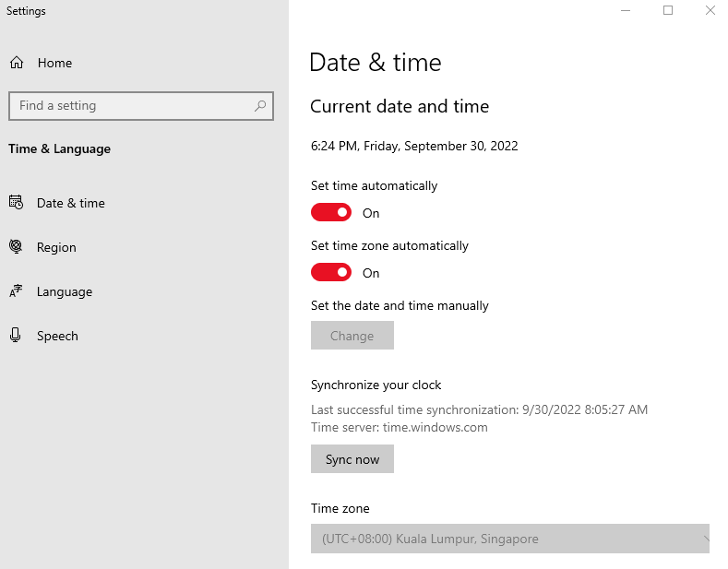Maximize the Settings window
Screen dimensions: 728x569
668,10
